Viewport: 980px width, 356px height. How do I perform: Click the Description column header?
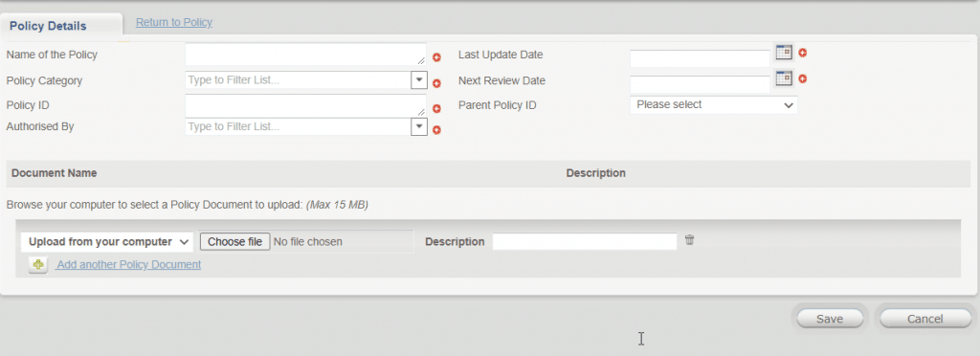[x=595, y=173]
